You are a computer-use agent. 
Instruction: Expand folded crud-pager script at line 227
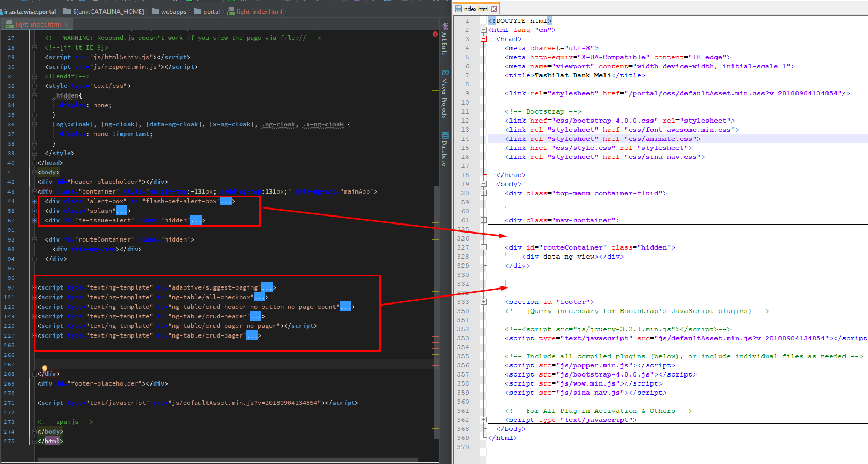click(34, 335)
